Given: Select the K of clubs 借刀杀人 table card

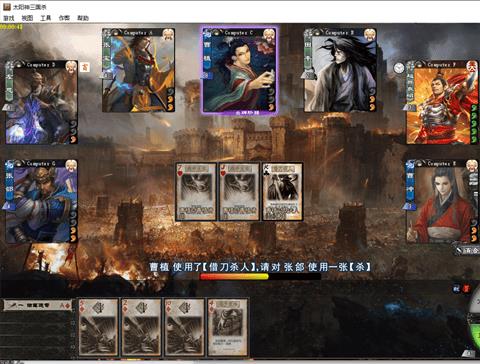Looking at the screenshot, I should (x=282, y=192).
